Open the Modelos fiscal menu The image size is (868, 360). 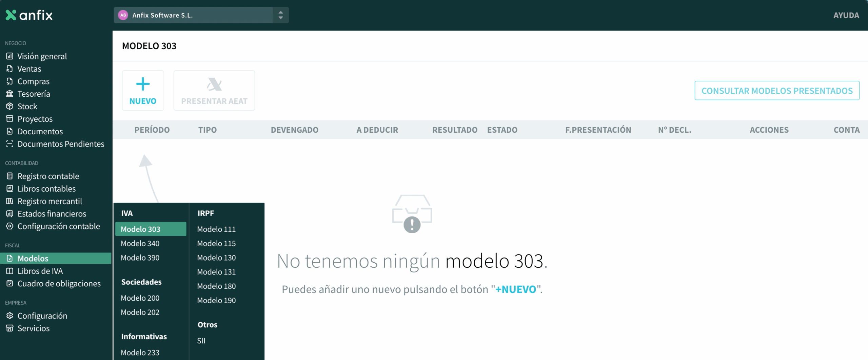pos(33,258)
